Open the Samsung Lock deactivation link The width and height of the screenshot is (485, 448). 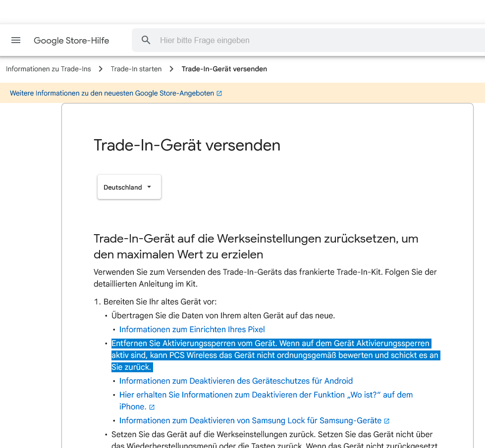(x=250, y=420)
